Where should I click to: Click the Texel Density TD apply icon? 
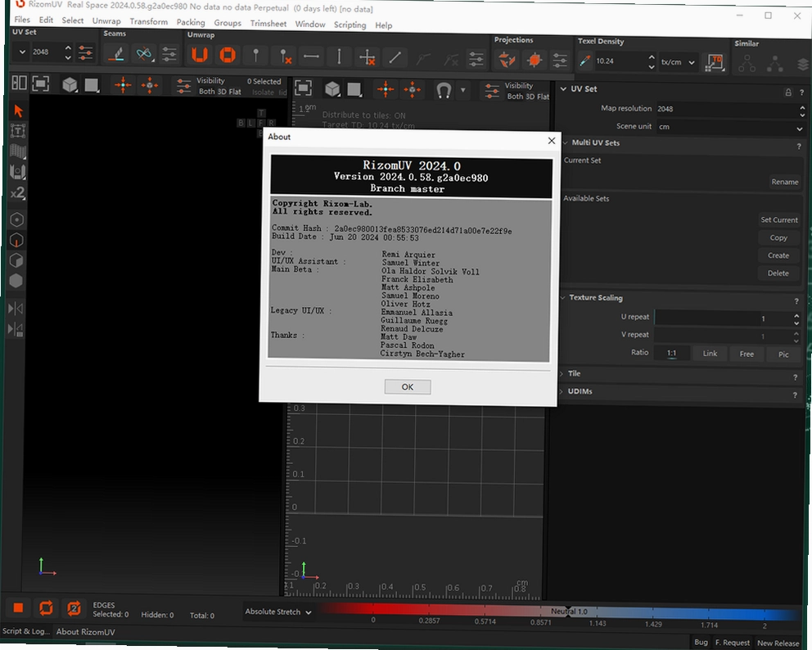tap(715, 63)
